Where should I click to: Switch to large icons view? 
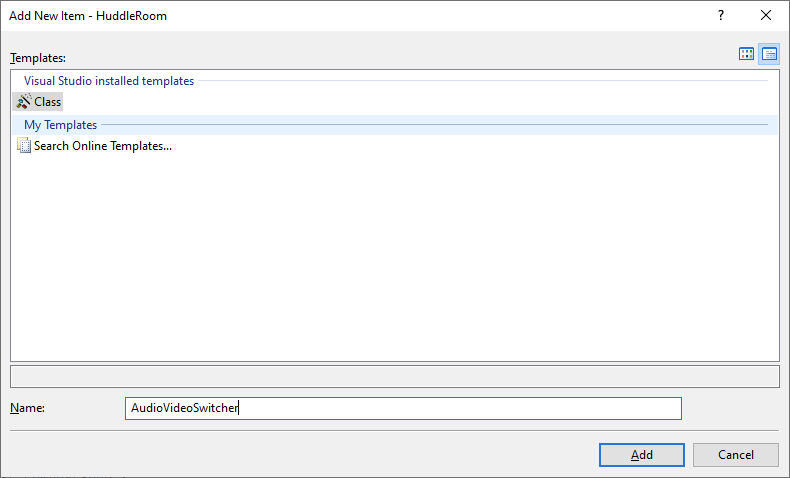point(746,54)
